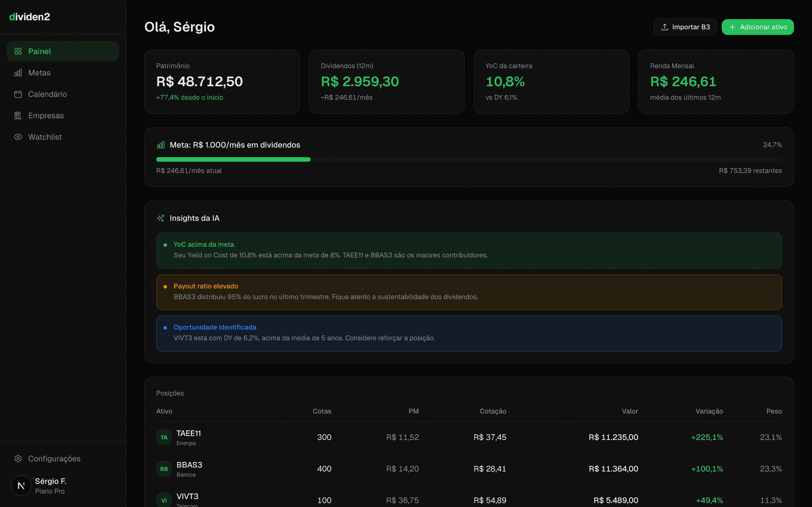812x507 pixels.
Task: Click the VI badge for VIVT3
Action: [164, 500]
